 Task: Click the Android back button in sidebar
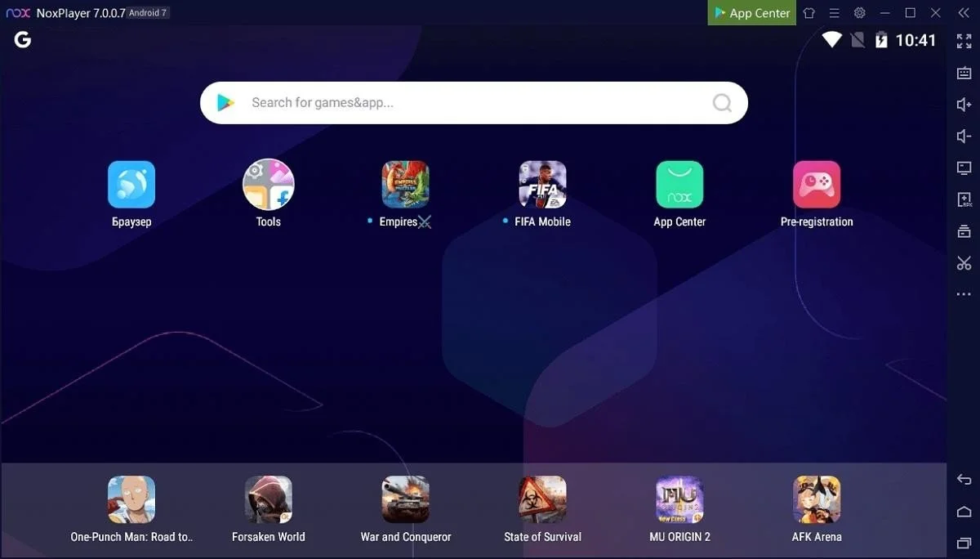(x=964, y=480)
